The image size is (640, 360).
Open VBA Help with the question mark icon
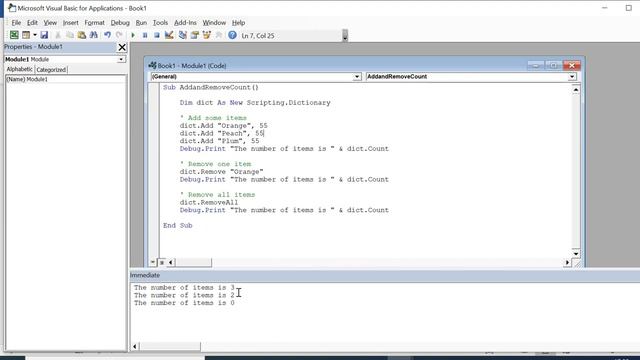tap(232, 35)
